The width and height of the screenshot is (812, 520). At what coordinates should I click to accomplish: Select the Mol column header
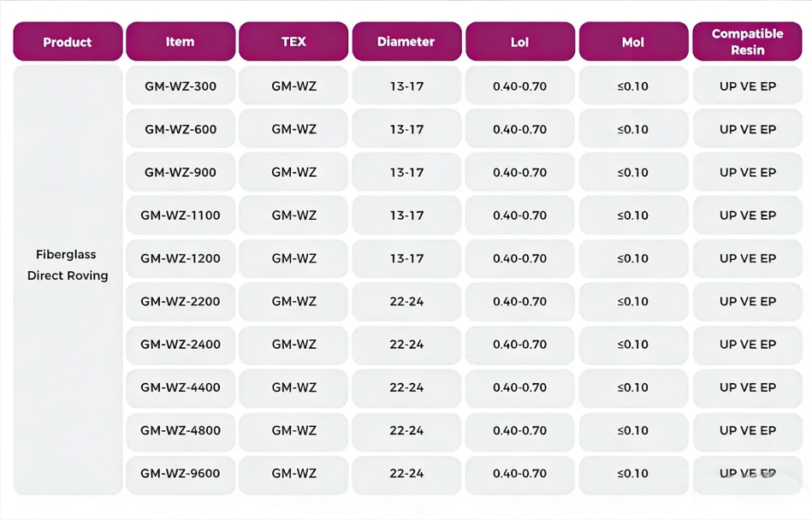pyautogui.click(x=633, y=42)
